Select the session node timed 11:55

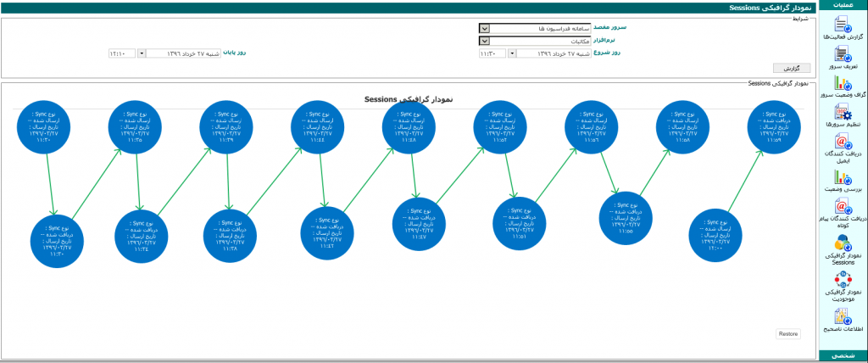point(626,218)
